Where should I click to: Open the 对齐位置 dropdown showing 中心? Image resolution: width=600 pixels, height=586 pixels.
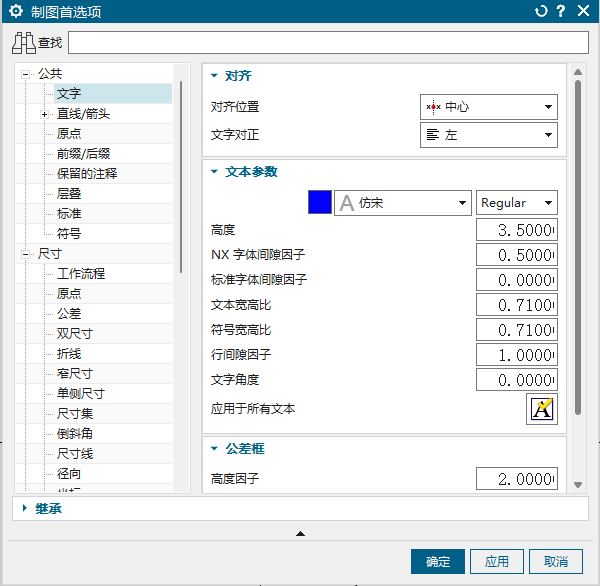click(x=489, y=107)
